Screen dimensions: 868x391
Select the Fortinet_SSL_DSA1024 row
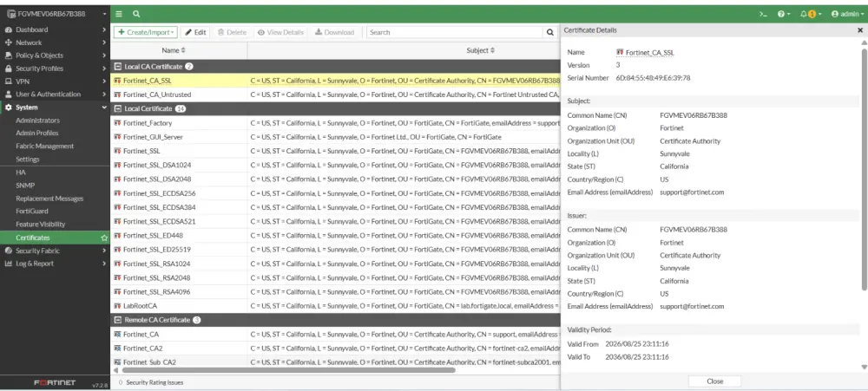click(x=335, y=166)
